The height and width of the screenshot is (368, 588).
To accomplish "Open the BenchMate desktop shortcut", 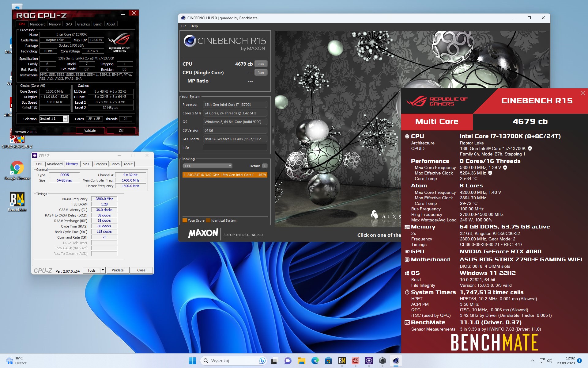I will click(17, 201).
